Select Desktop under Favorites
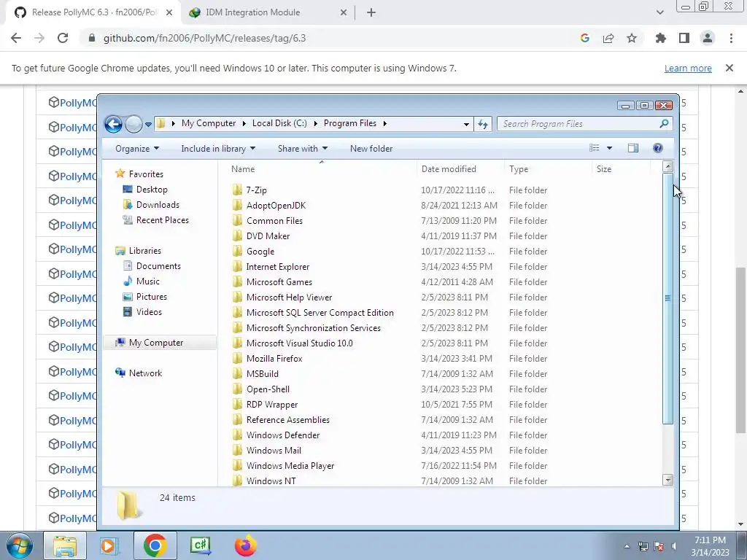 152,190
